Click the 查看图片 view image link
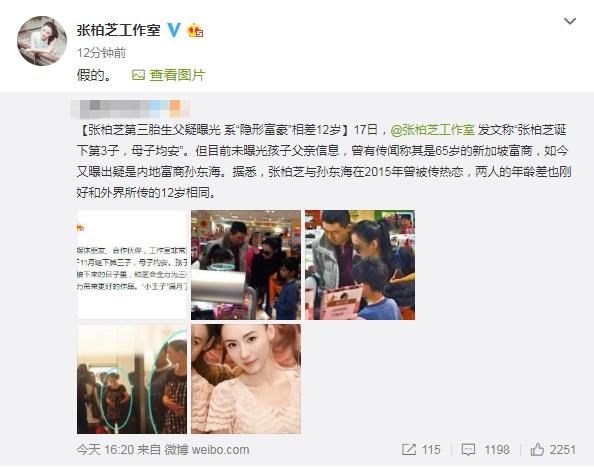Screen dimensions: 594x467 [177, 75]
